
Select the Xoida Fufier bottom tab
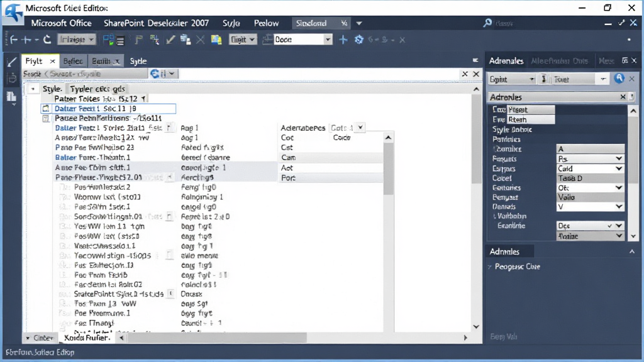tap(87, 337)
